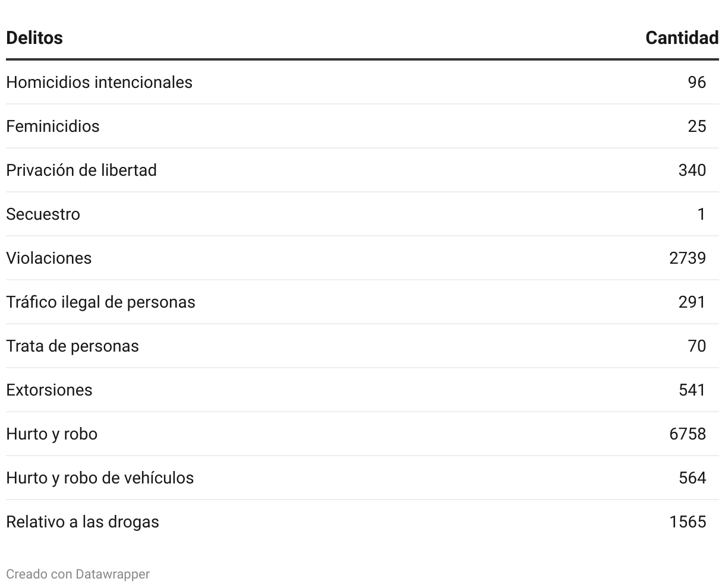Viewport: 725px width, 588px height.
Task: Select the Trata de personas row
Action: pyautogui.click(x=363, y=346)
